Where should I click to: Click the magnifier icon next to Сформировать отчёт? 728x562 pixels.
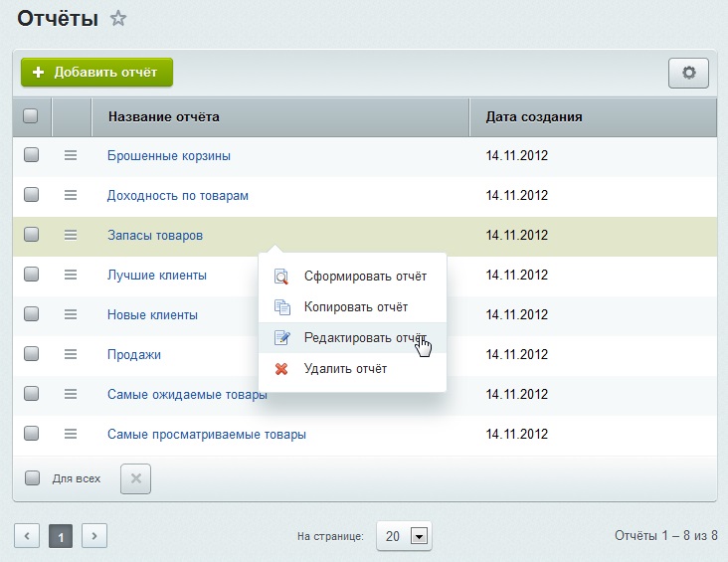[281, 277]
